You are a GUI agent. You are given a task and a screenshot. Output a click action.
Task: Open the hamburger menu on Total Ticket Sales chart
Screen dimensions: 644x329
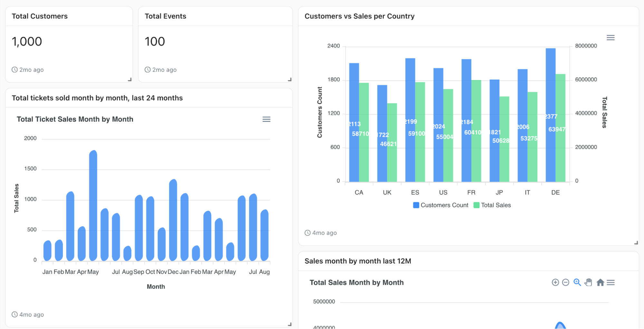click(266, 119)
